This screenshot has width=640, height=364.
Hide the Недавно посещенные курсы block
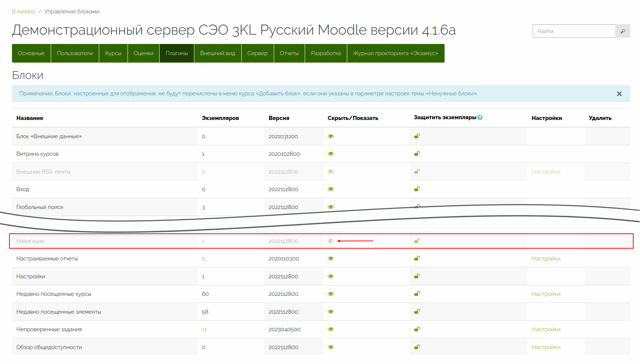coord(330,294)
